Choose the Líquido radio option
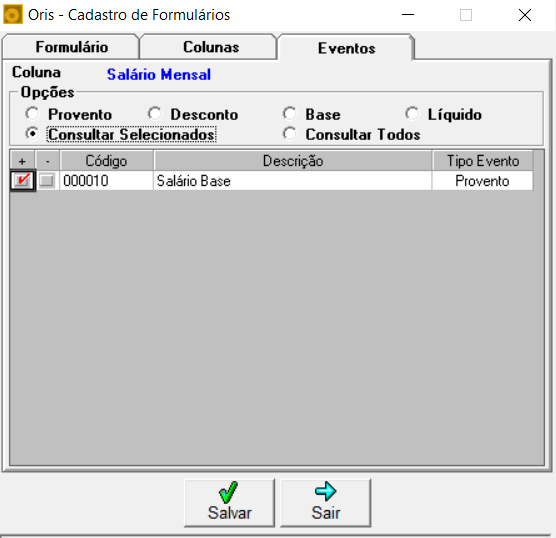556x538 pixels. click(x=412, y=114)
